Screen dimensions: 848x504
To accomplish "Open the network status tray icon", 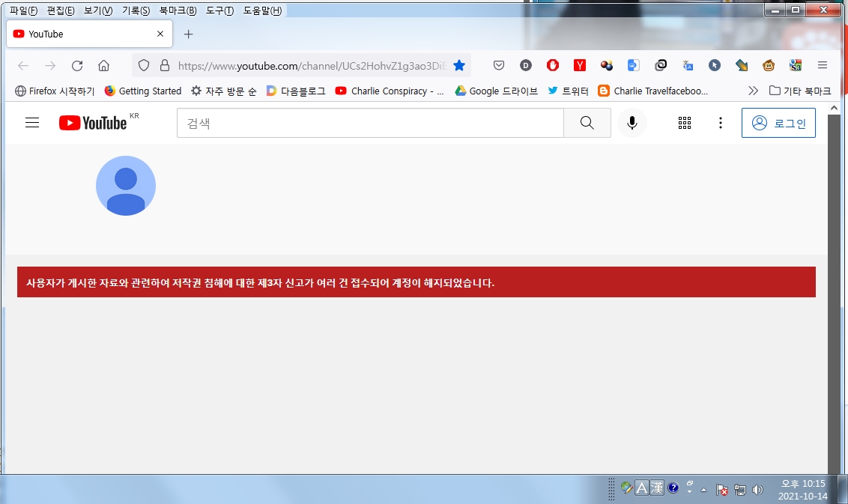I will point(740,490).
